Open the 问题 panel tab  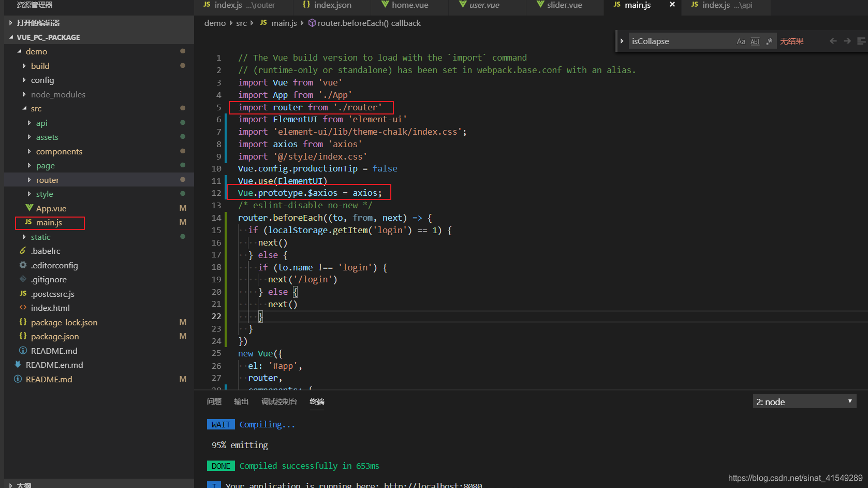click(x=214, y=401)
